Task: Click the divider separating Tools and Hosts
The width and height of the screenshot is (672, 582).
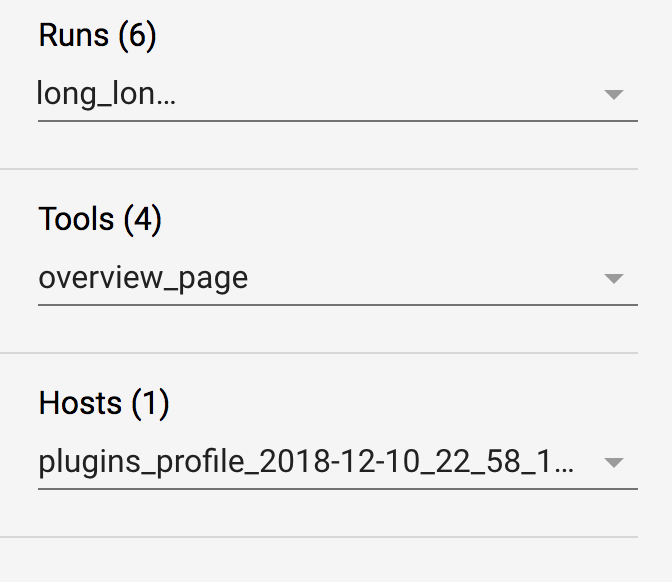Action: (319, 353)
